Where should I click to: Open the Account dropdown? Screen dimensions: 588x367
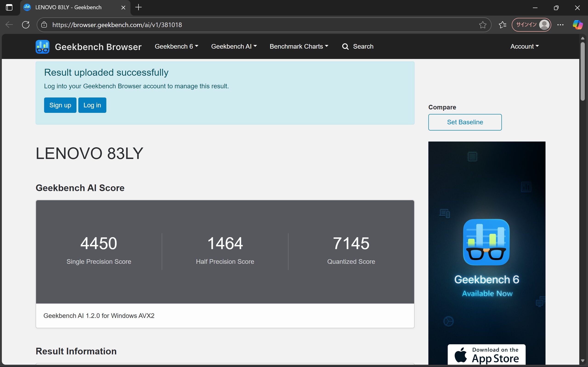[524, 46]
